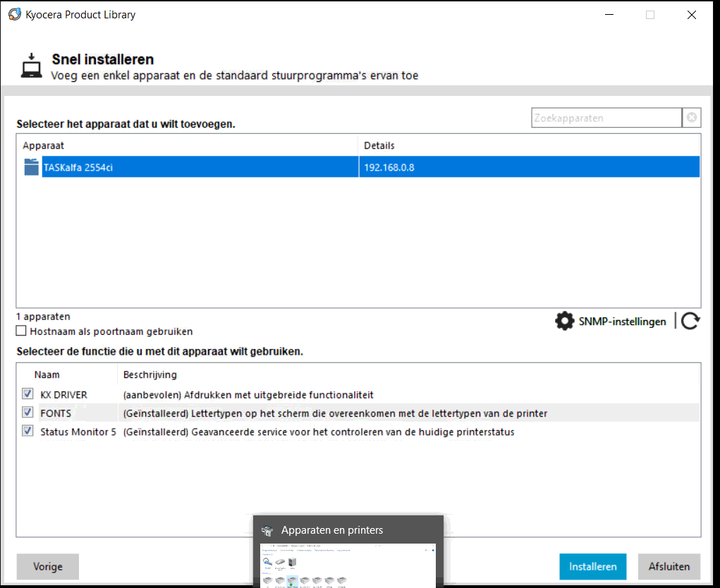Focus the Zoekapparaten search field
This screenshot has height=588, width=720.
point(606,118)
